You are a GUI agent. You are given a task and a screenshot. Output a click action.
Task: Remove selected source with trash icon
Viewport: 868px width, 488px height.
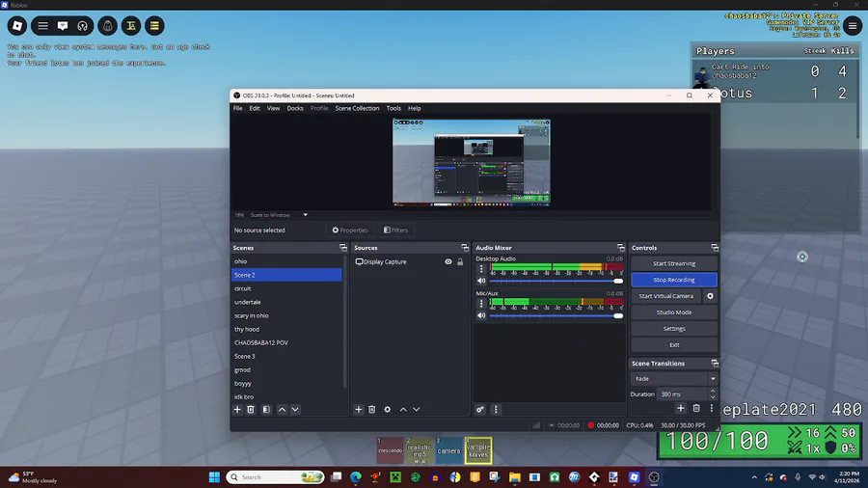click(x=372, y=410)
